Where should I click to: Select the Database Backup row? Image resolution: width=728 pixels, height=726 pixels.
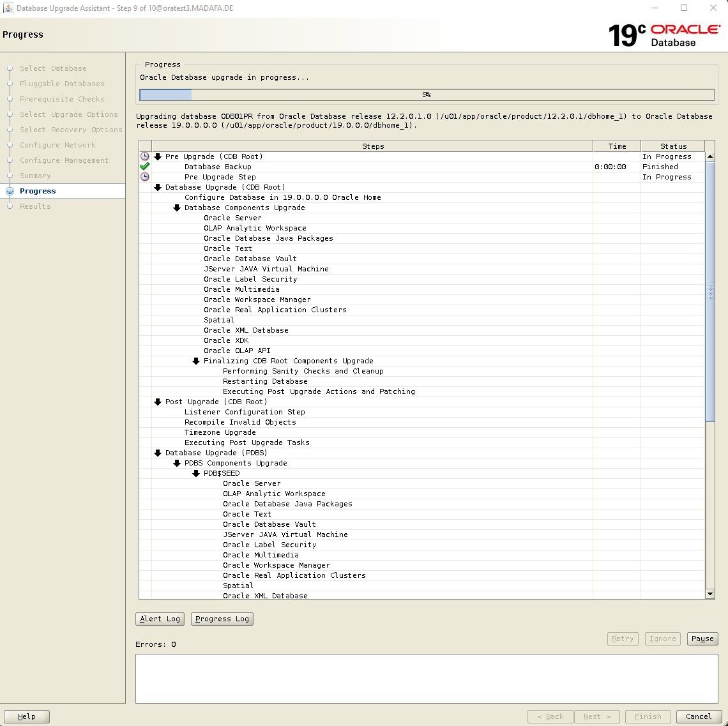(x=421, y=167)
